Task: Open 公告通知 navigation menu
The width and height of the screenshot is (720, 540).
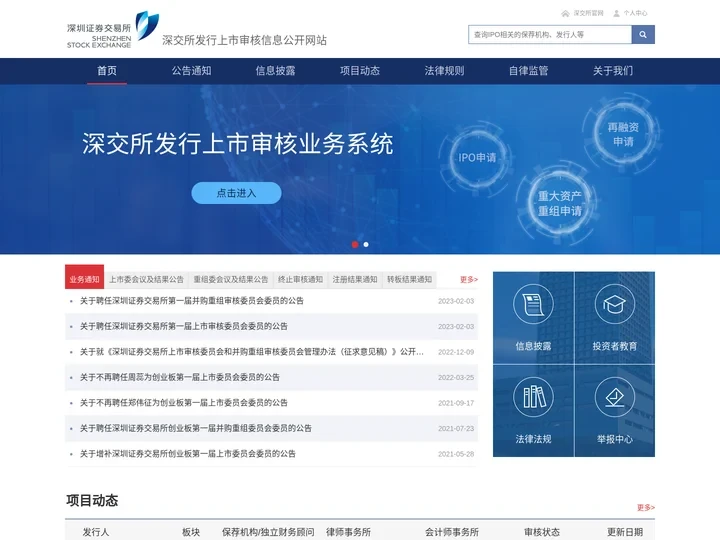Action: point(191,71)
